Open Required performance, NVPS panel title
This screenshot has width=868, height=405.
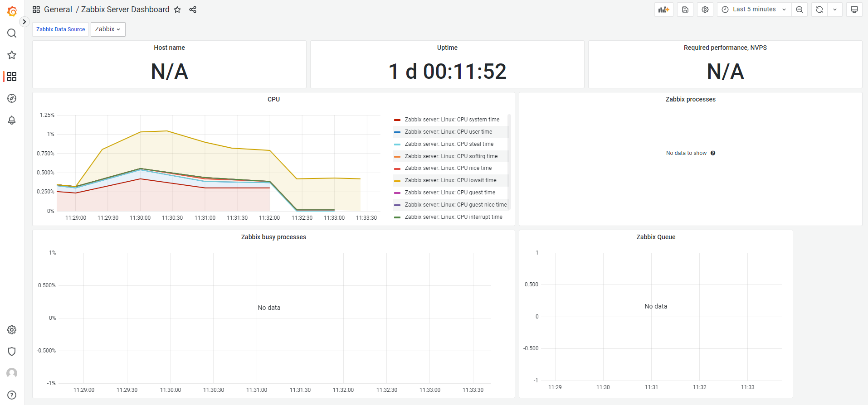click(x=725, y=48)
